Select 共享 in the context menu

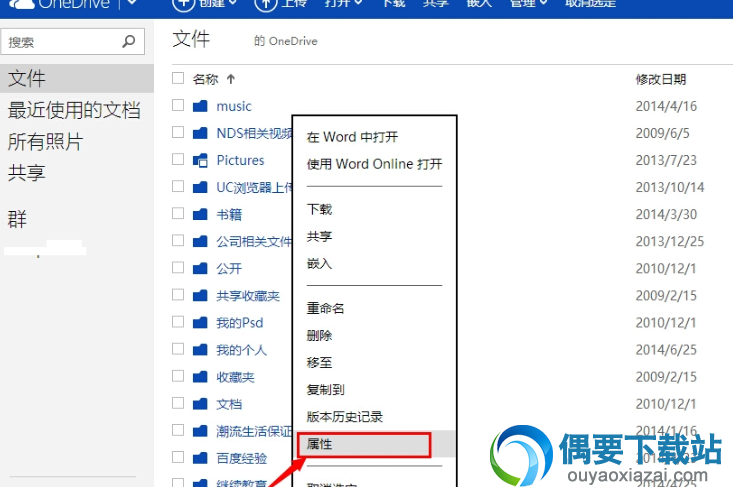[x=319, y=236]
